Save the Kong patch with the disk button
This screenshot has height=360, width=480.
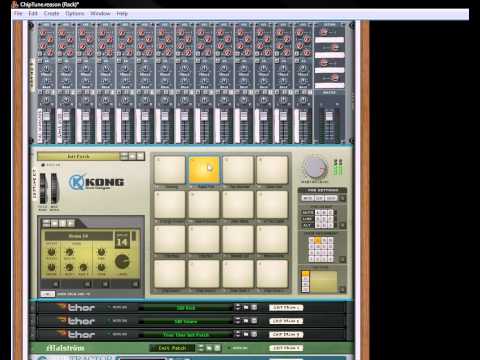click(x=140, y=156)
